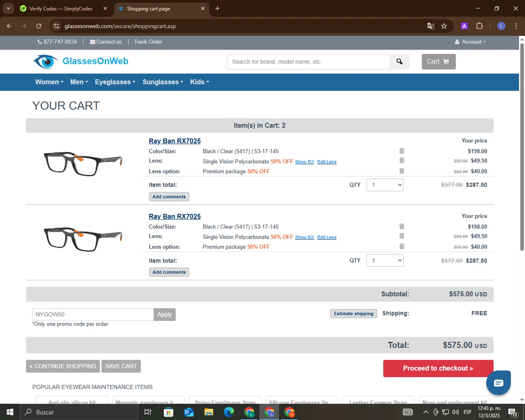
Task: Open Microsoft Edge from taskbar
Action: [229, 412]
